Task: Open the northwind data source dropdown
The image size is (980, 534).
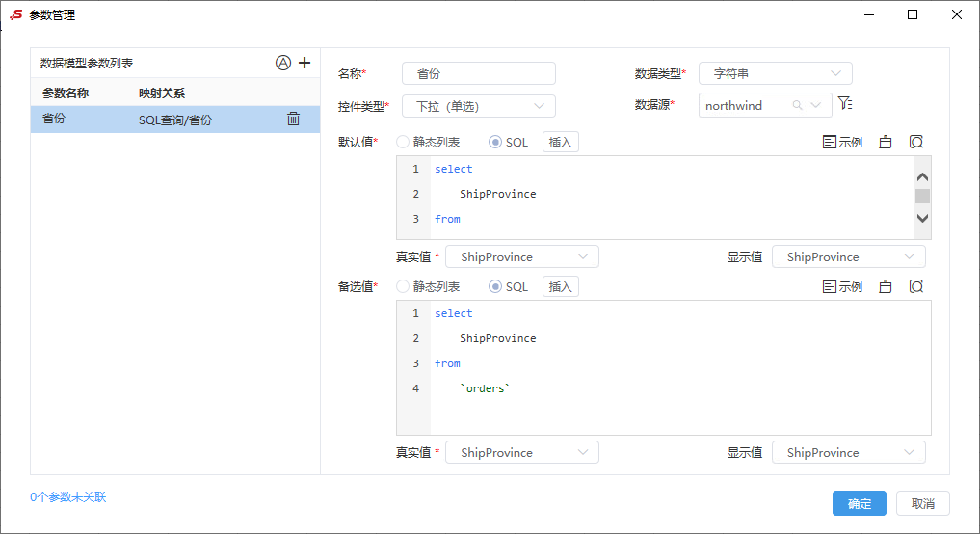Action: (765, 105)
